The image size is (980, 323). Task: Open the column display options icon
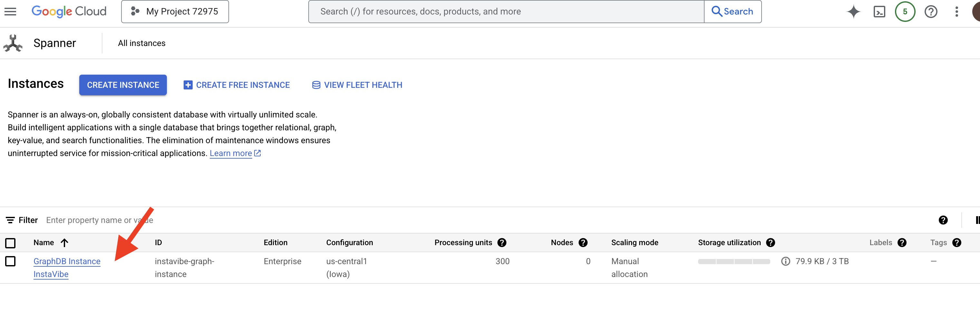[x=976, y=220]
